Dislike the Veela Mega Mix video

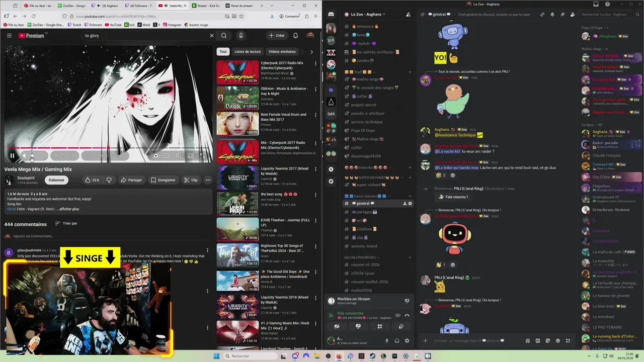(109, 180)
